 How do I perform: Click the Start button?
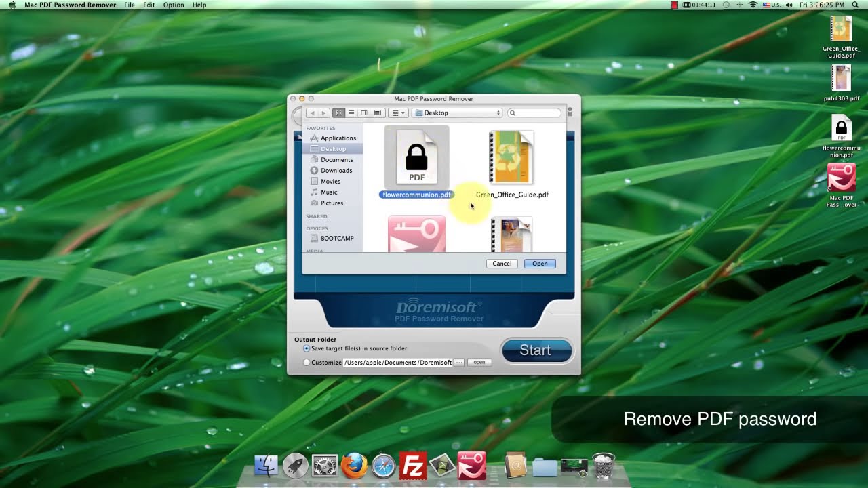pos(536,350)
